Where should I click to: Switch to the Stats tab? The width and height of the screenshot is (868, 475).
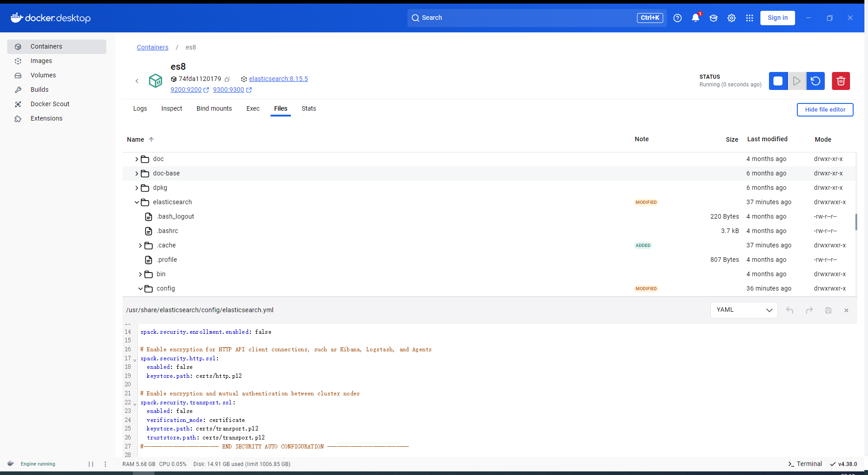point(309,109)
